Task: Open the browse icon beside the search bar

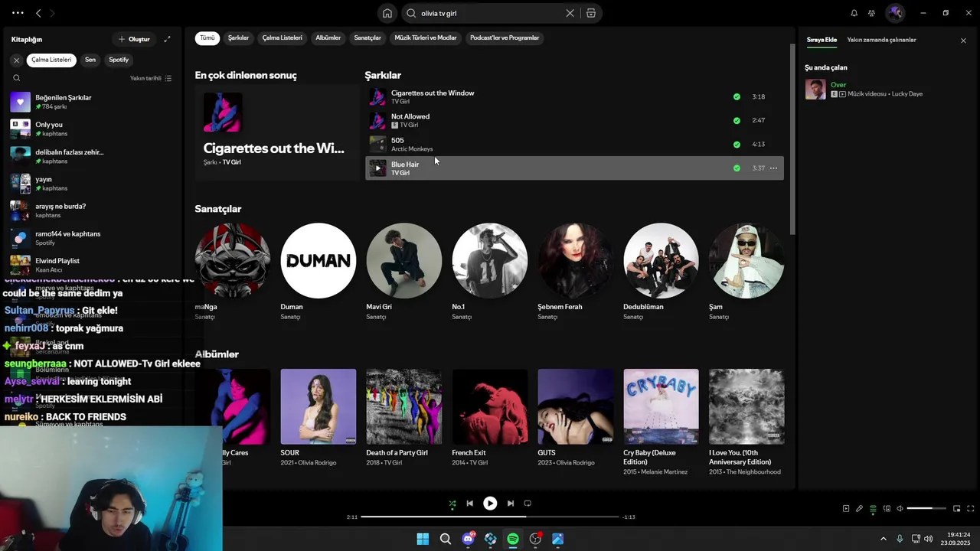Action: (x=591, y=13)
